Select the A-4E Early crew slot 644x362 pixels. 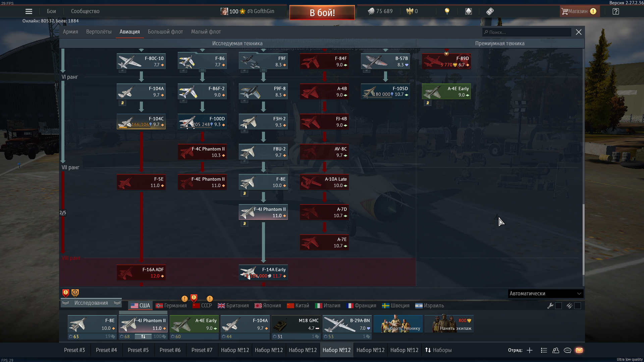click(194, 324)
